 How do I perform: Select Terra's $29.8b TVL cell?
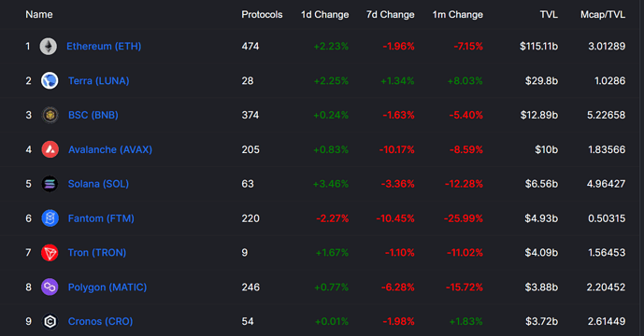[x=541, y=81]
